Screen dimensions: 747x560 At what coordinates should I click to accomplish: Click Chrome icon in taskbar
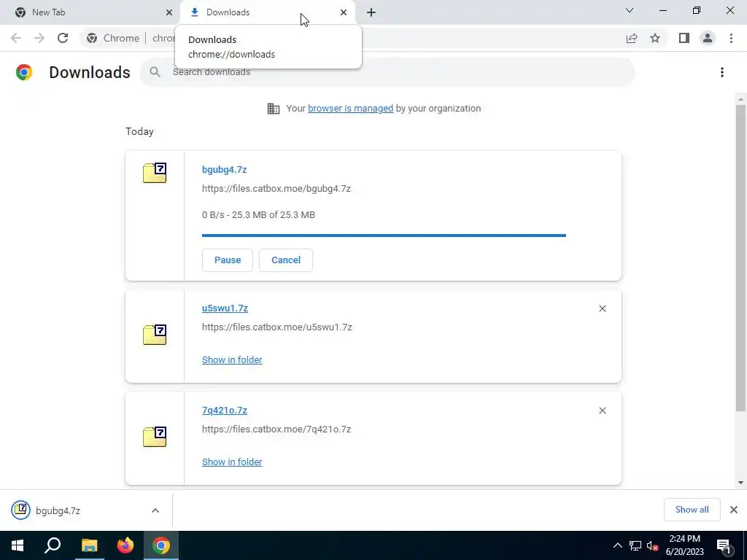click(x=161, y=545)
